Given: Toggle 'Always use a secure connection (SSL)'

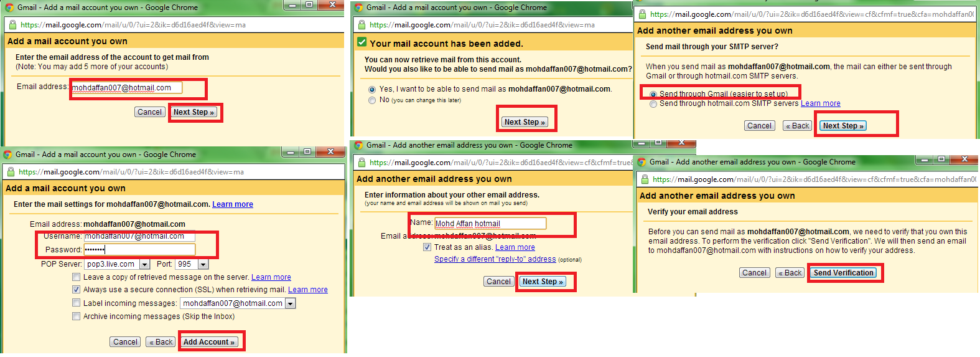Looking at the screenshot, I should [x=76, y=290].
